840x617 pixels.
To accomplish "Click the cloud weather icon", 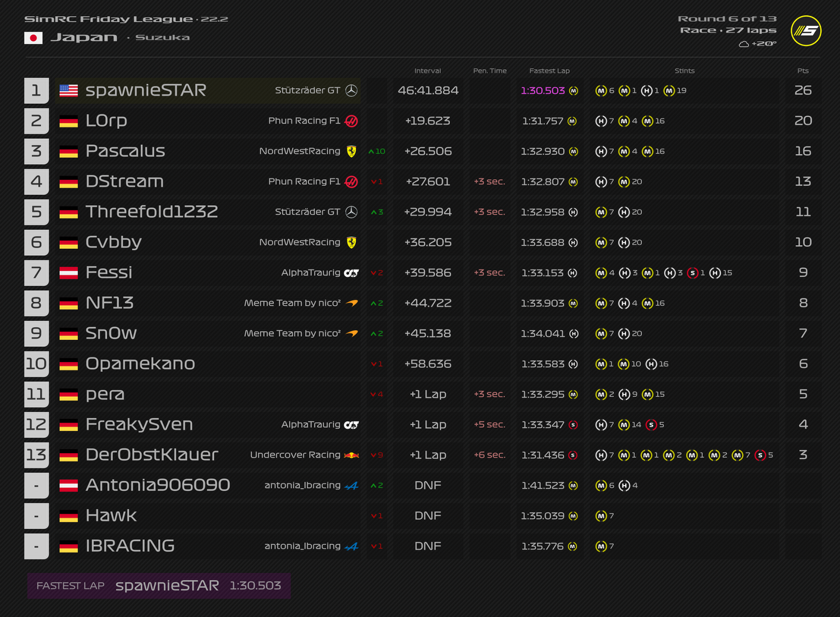I will point(744,44).
